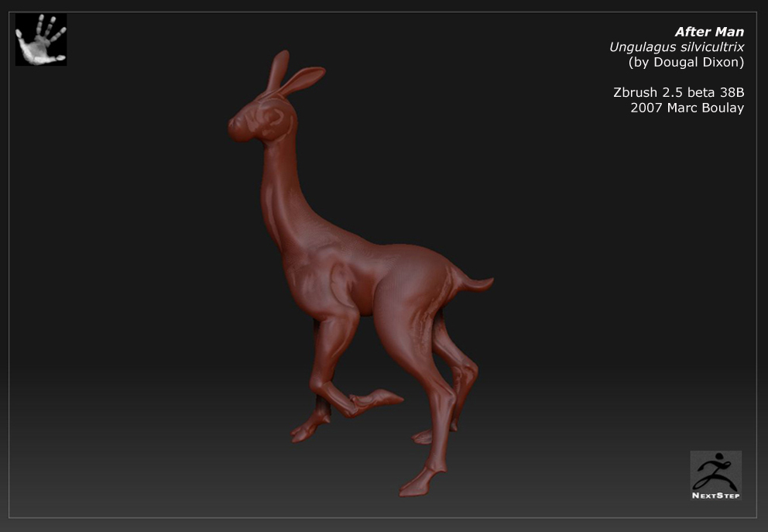Screen dimensions: 768x532
Task: Click the '2007 Marc Boulay' text
Action: (x=687, y=108)
